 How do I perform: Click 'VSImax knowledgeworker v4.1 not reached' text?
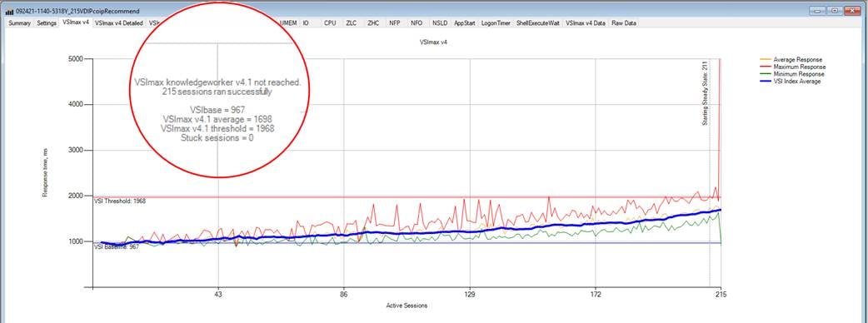[217, 82]
